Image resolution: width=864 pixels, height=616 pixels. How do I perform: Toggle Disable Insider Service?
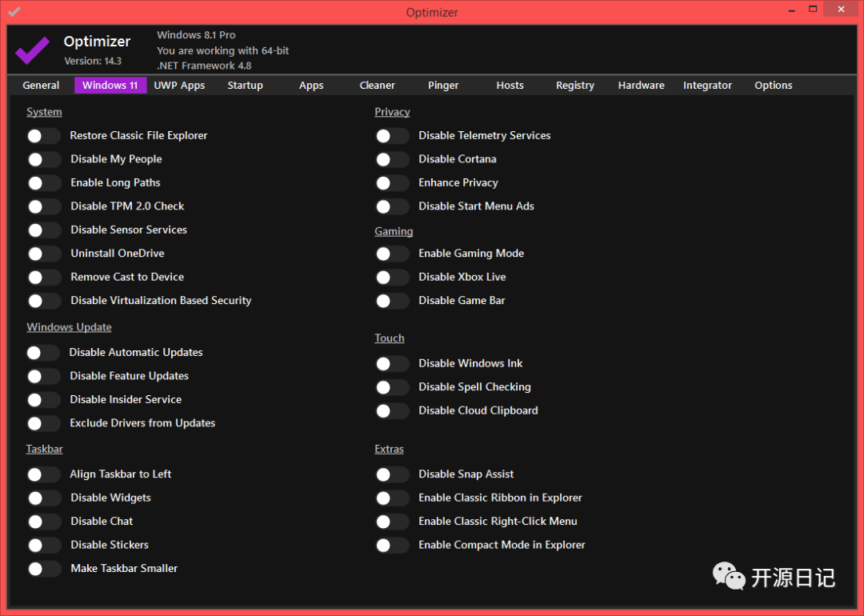44,399
